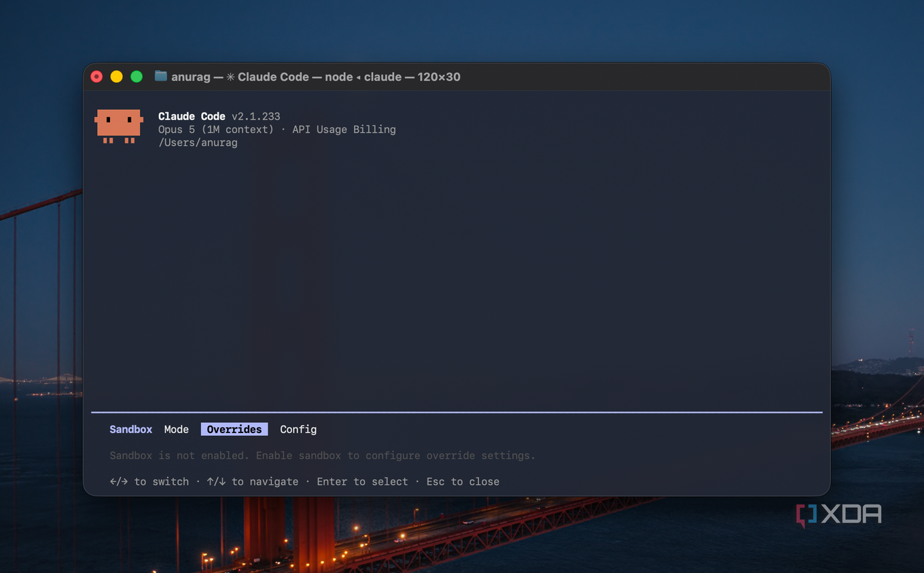Switch to the Mode tab
Viewport: 924px width, 573px height.
177,429
